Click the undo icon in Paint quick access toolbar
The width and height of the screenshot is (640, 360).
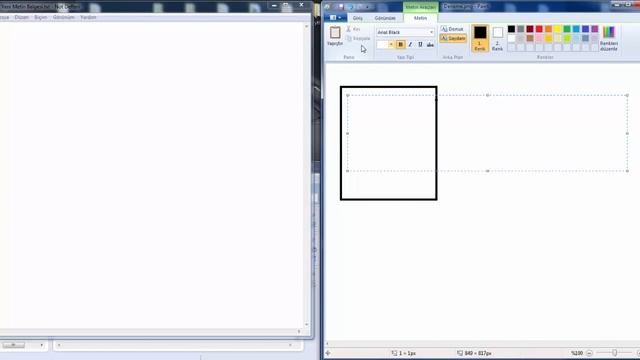point(351,7)
